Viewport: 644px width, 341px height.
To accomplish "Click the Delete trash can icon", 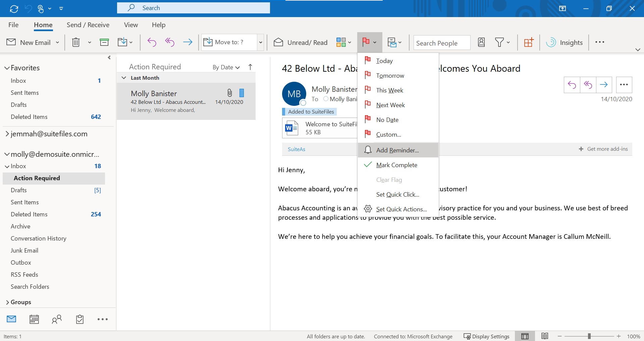I will [76, 42].
